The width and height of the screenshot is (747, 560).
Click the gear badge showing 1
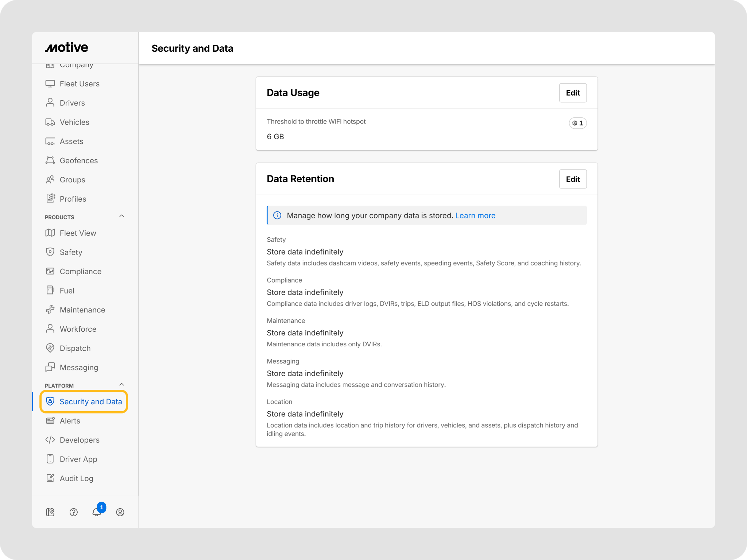pyautogui.click(x=577, y=123)
